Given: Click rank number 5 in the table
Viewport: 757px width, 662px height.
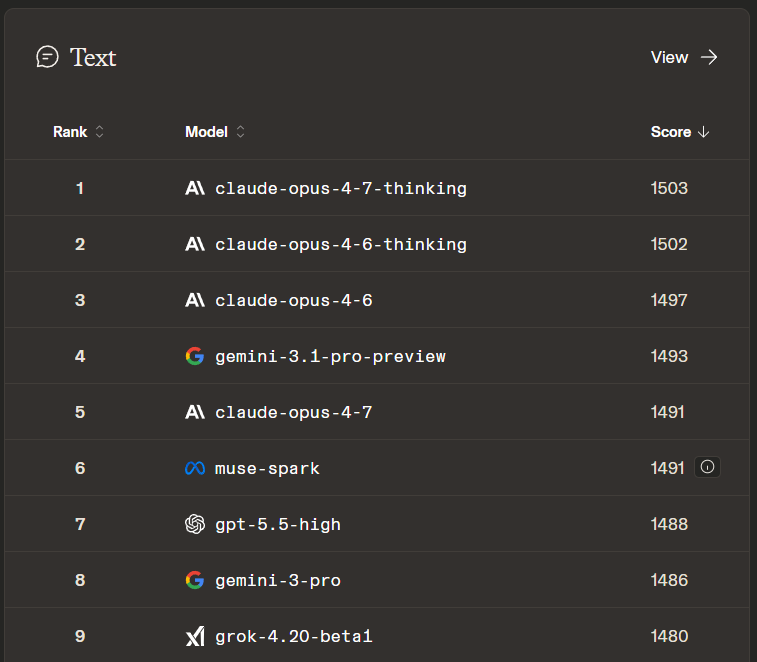Looking at the screenshot, I should click(x=80, y=412).
